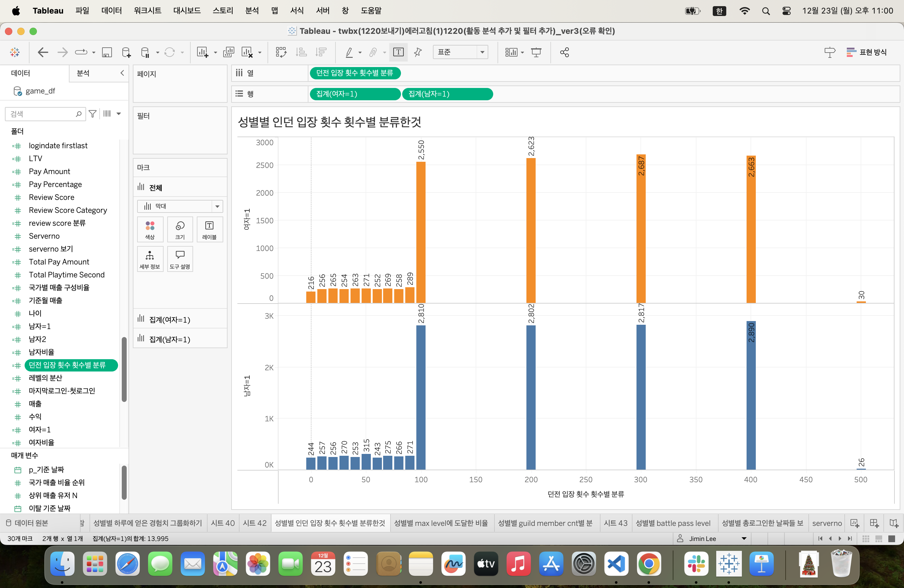904x588 pixels.
Task: Open the Spotlight search icon in menu bar
Action: [766, 11]
